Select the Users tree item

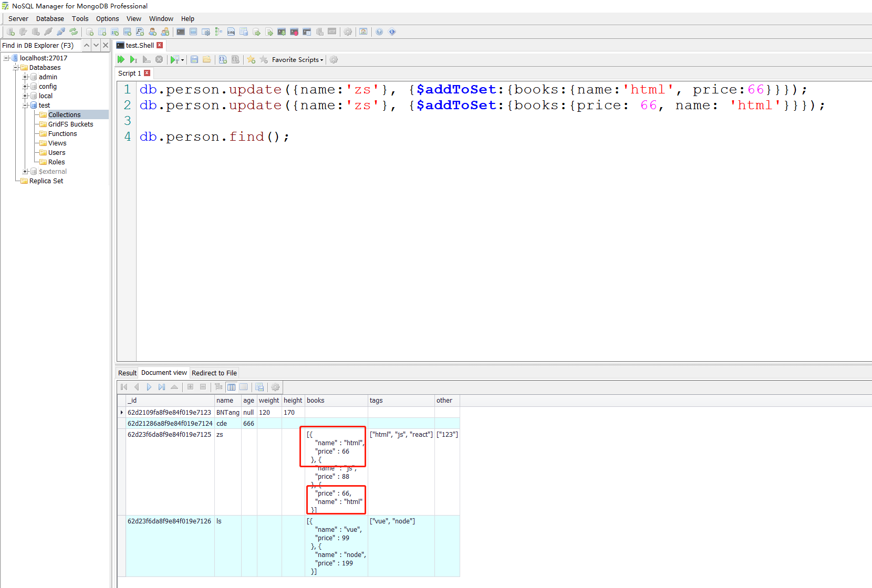coord(57,153)
